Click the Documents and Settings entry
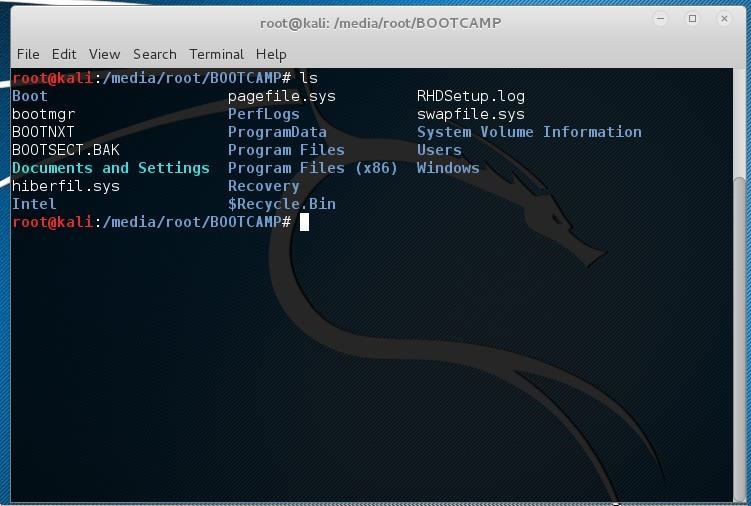The image size is (751, 506). (111, 168)
